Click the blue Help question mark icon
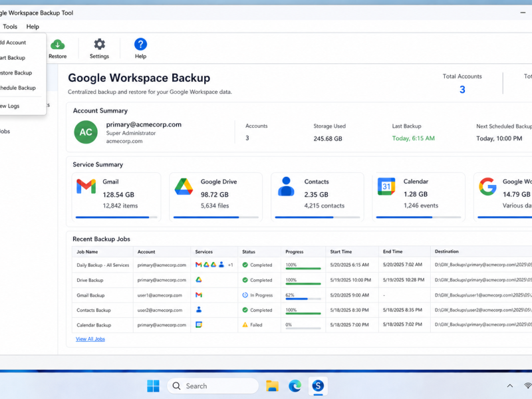 pyautogui.click(x=140, y=44)
